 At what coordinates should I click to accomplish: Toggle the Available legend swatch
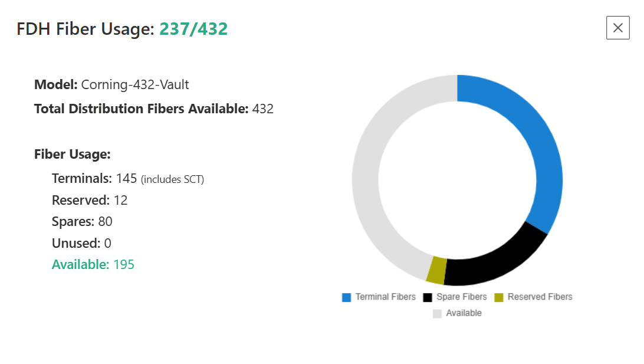tap(437, 313)
